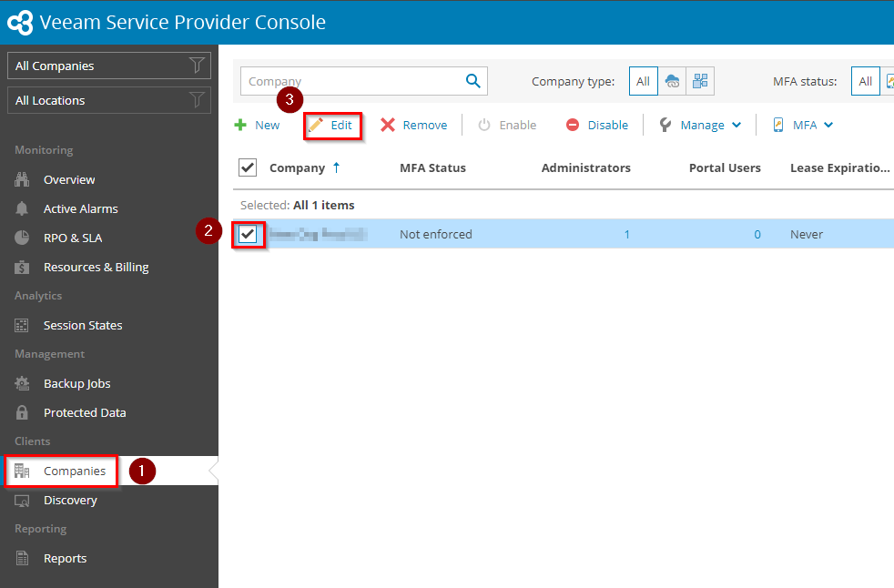Click the phone icon on MFA toolbar button
Screen dimensions: 894x588
click(778, 125)
